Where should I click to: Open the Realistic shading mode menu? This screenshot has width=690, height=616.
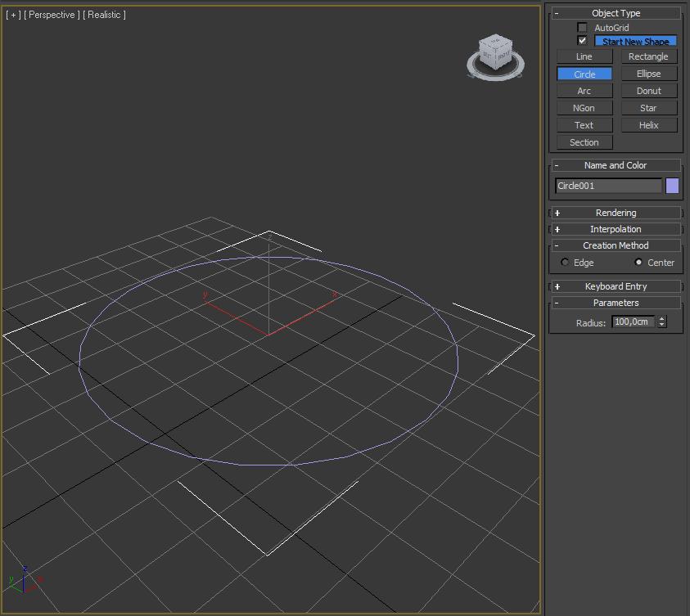pos(104,15)
